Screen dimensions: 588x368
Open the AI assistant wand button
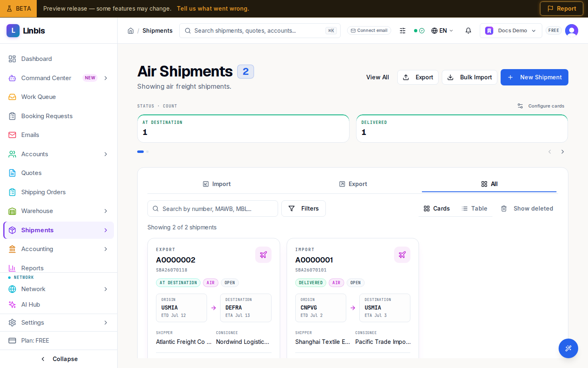point(568,348)
